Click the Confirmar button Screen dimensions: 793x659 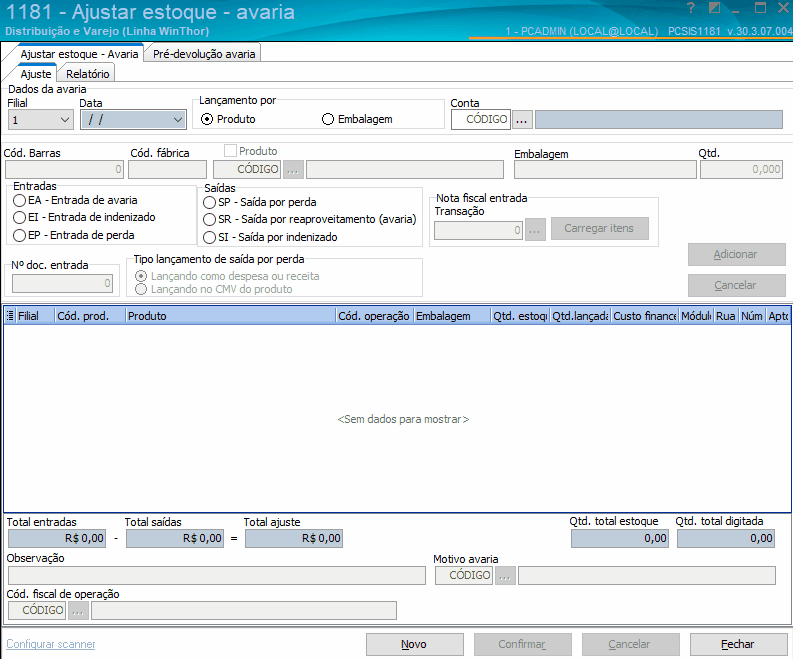tap(522, 644)
